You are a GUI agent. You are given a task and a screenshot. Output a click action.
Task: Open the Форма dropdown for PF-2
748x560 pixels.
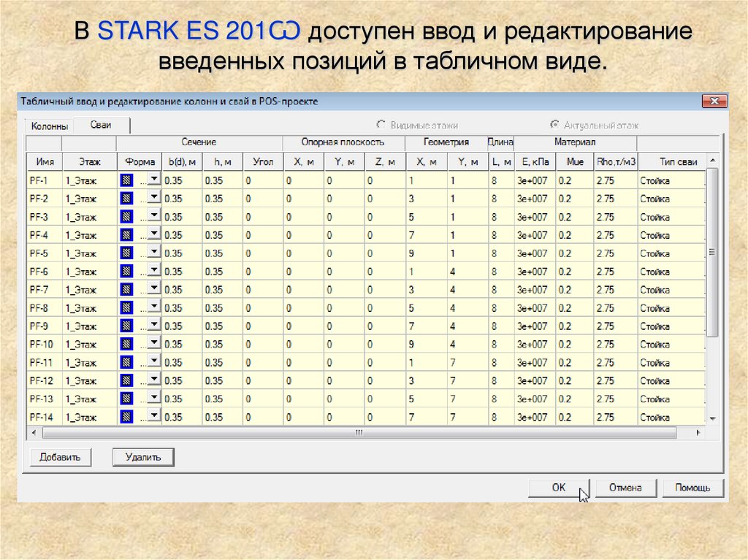point(153,197)
